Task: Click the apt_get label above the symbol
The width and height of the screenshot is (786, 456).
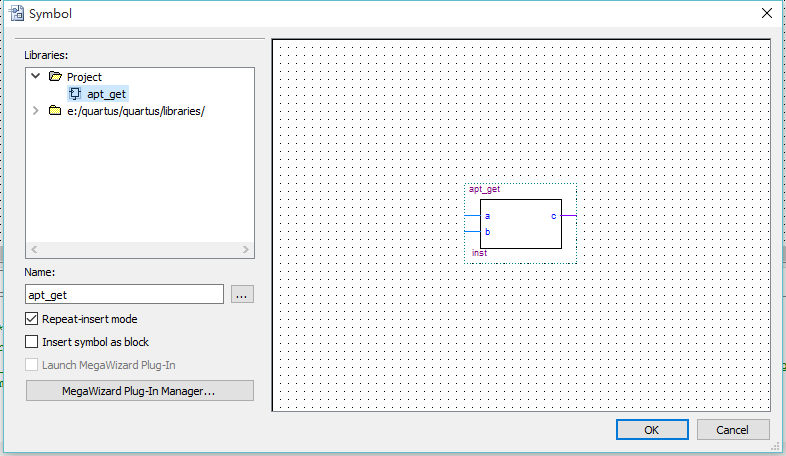Action: coord(484,189)
